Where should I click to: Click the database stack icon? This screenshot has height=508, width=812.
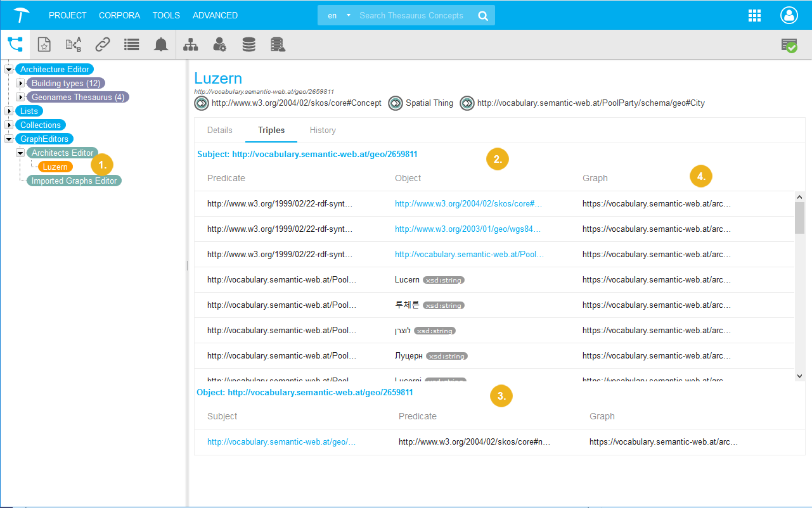tap(248, 44)
